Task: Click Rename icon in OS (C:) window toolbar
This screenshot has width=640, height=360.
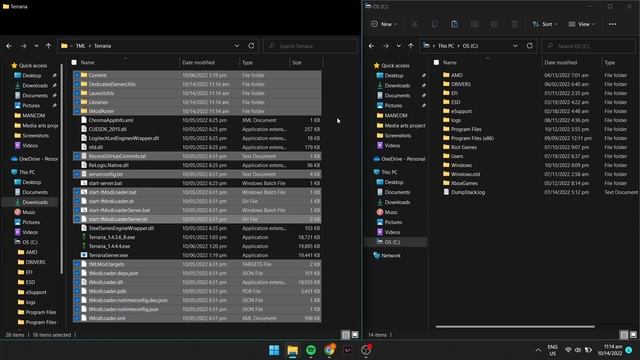Action: point(474,24)
